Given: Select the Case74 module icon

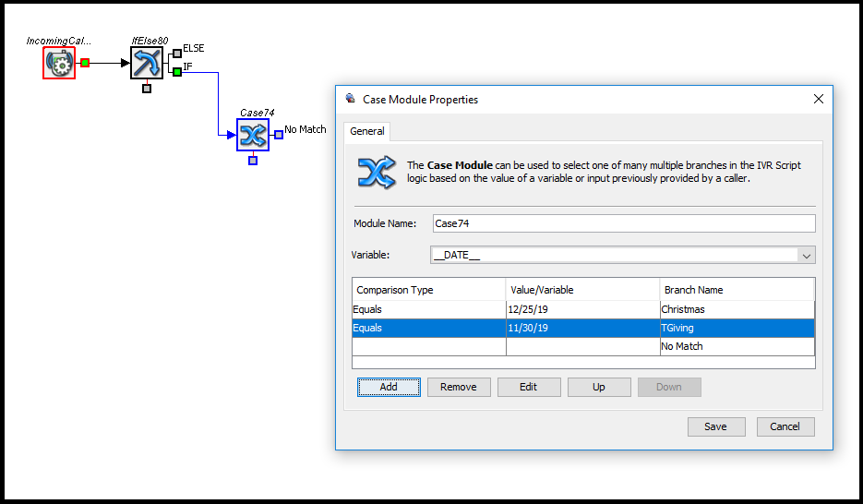Looking at the screenshot, I should pos(253,135).
